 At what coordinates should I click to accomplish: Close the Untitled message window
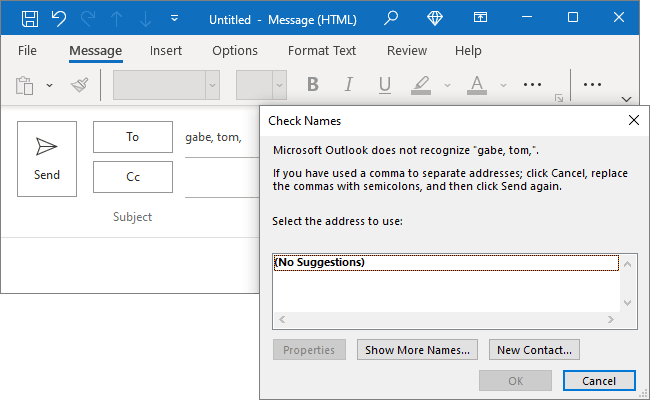[x=619, y=17]
